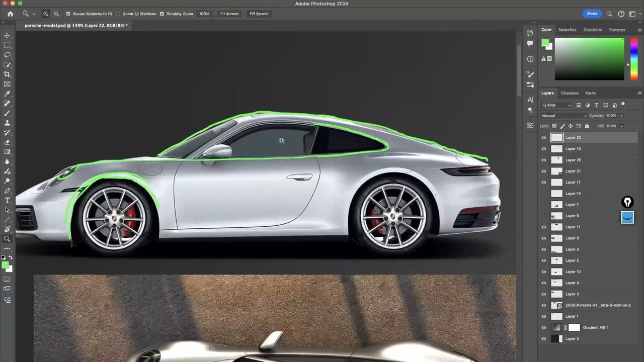This screenshot has width=644, height=362.
Task: Open the Info panel icon
Action: point(530,59)
